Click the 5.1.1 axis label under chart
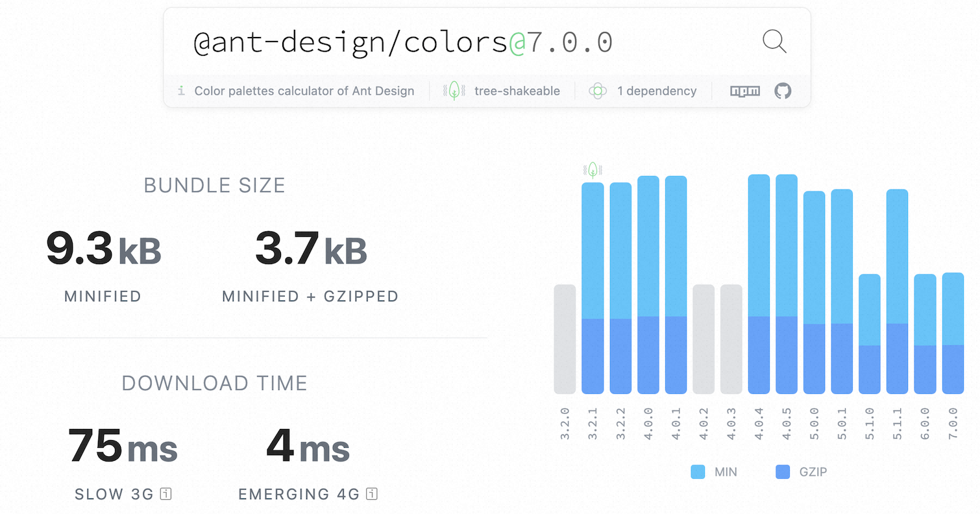 [x=898, y=424]
